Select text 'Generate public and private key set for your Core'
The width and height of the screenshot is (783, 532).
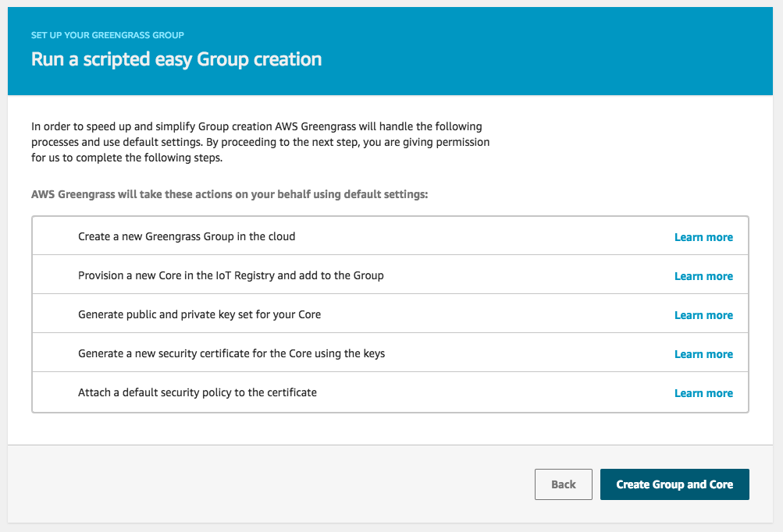[x=199, y=314]
